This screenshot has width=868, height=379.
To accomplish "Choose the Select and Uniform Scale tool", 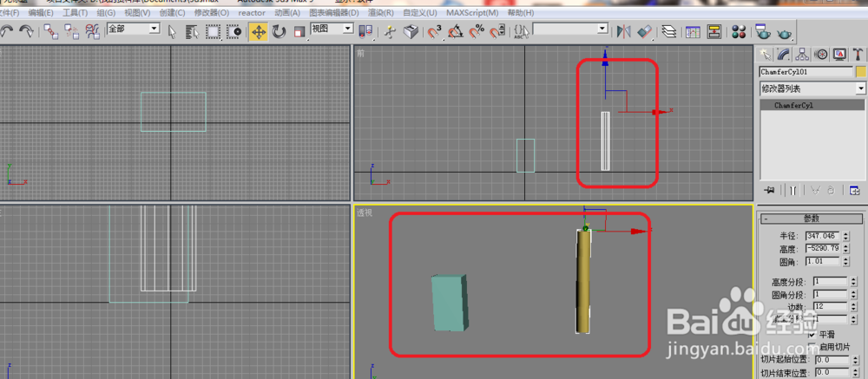I will click(x=299, y=32).
